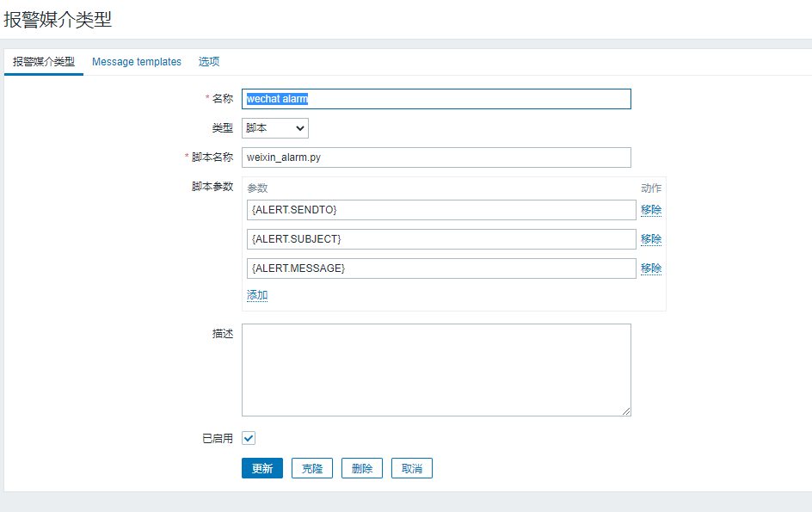Click the {ALERT.SENDTO} parameter field
The height and width of the screenshot is (512, 812).
pos(441,210)
